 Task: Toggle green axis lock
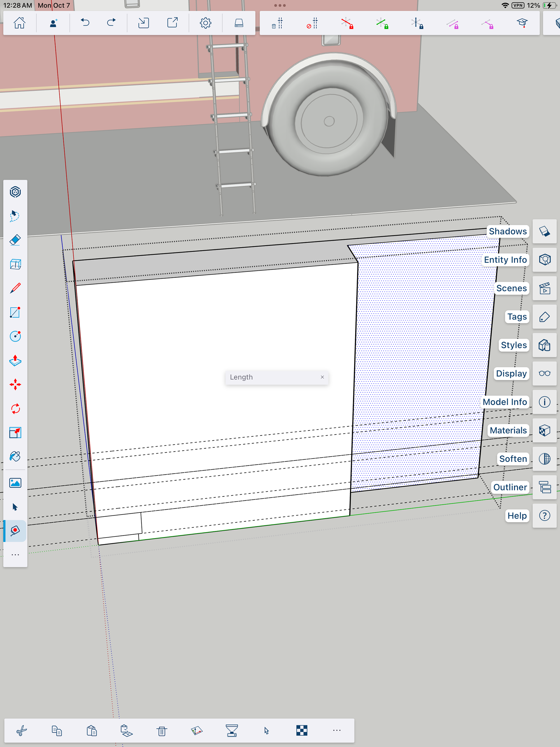point(382,23)
